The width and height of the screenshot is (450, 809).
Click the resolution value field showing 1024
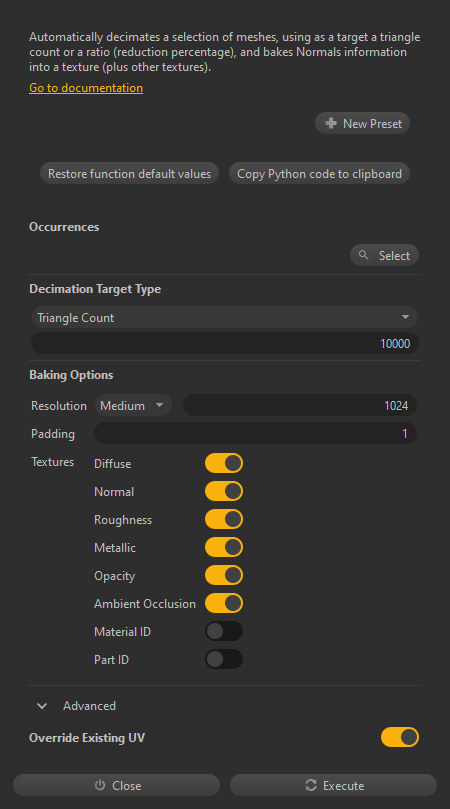(300, 406)
